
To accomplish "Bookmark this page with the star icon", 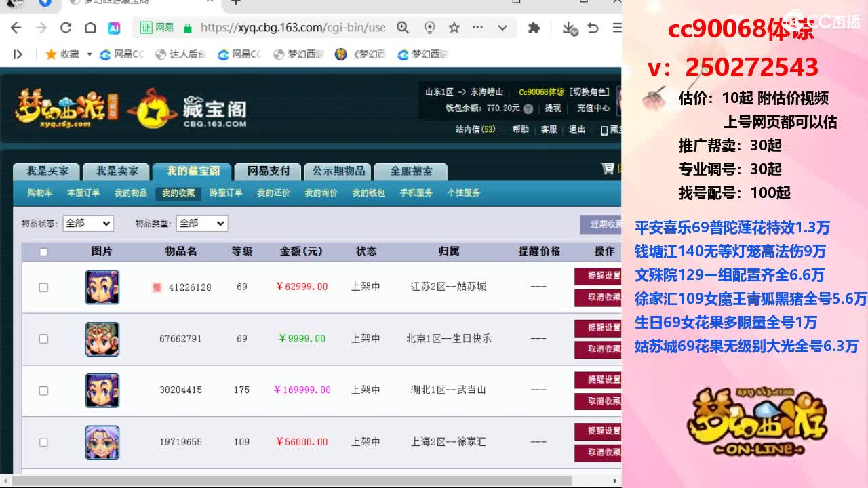I will (x=454, y=28).
